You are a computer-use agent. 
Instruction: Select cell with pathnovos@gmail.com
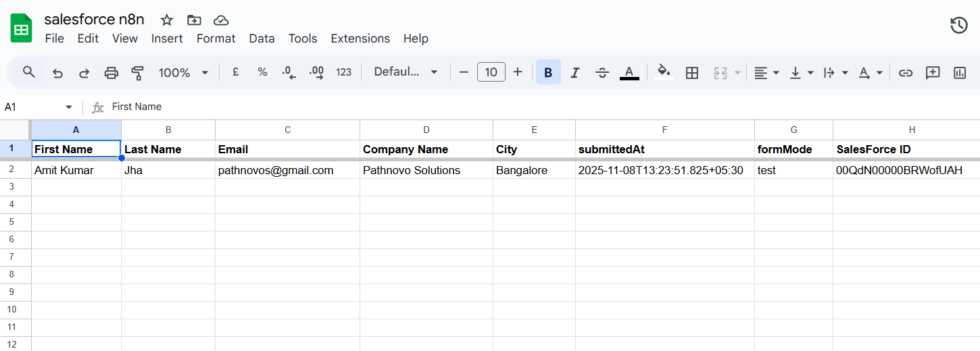pyautogui.click(x=287, y=170)
